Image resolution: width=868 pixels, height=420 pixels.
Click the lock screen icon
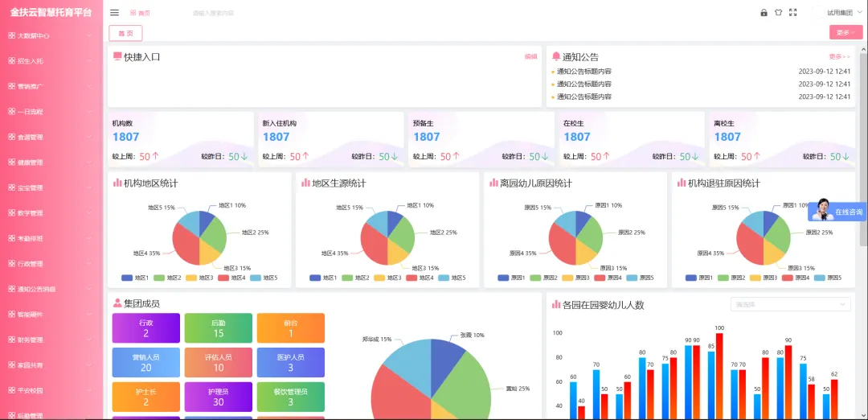[x=764, y=13]
